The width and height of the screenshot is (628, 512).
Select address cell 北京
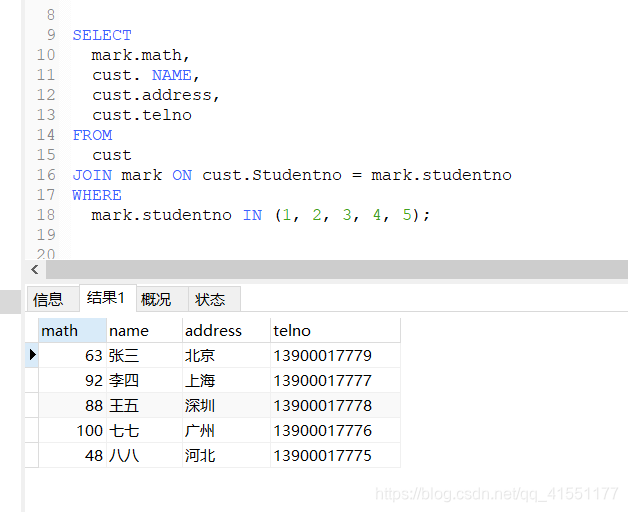[226, 355]
